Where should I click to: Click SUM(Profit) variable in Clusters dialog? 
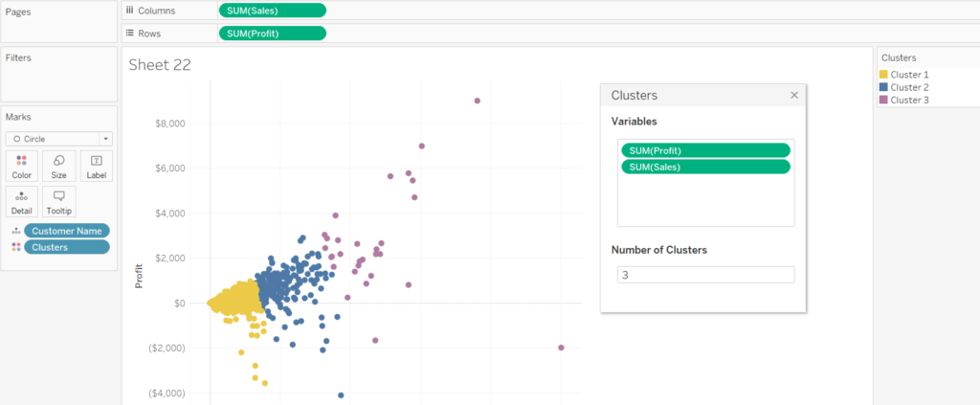point(705,150)
